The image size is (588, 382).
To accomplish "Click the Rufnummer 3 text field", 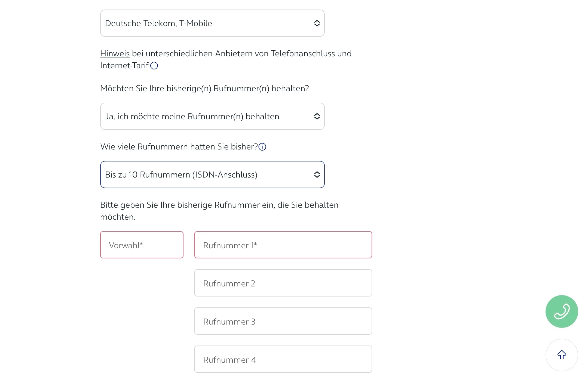I will (x=283, y=321).
